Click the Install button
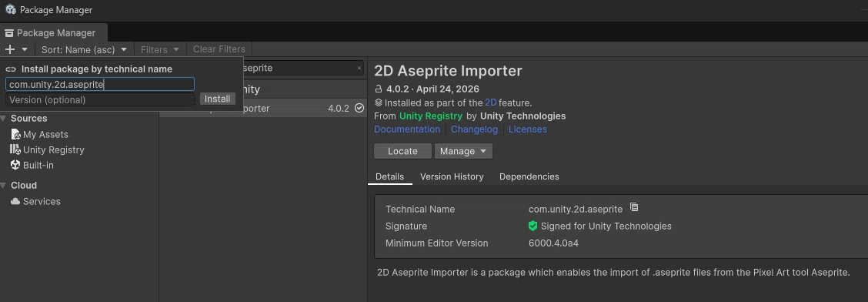This screenshot has height=302, width=868. [218, 99]
